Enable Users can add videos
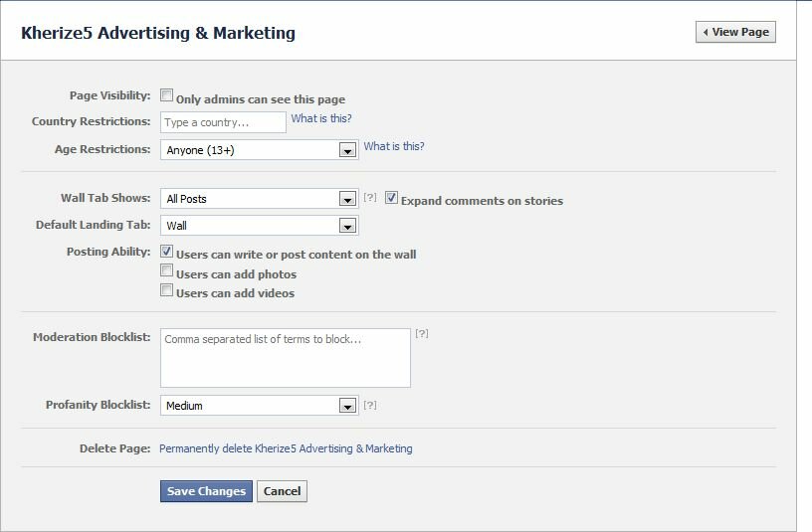The height and width of the screenshot is (532, 812). 166,289
